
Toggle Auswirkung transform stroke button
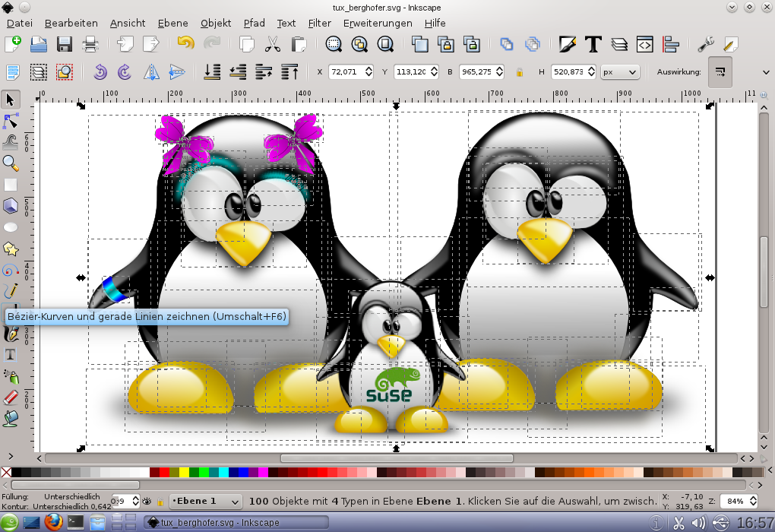tap(720, 72)
